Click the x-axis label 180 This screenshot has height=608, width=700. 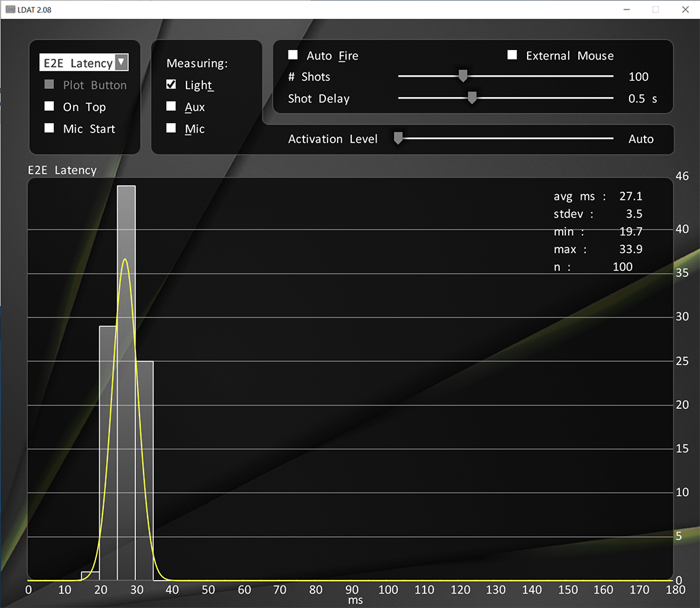tap(675, 590)
